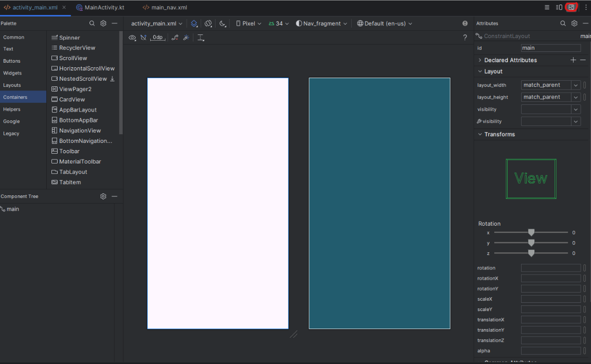This screenshot has height=364, width=591.
Task: Minimize the Palette panel
Action: (x=115, y=23)
